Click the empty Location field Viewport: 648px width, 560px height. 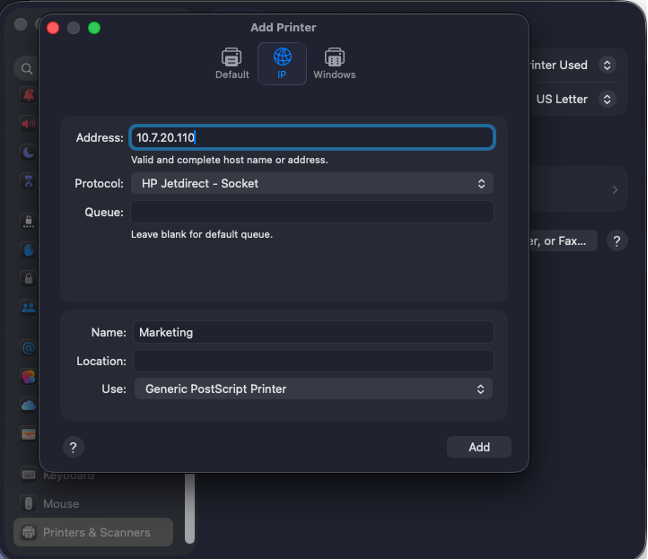click(312, 361)
